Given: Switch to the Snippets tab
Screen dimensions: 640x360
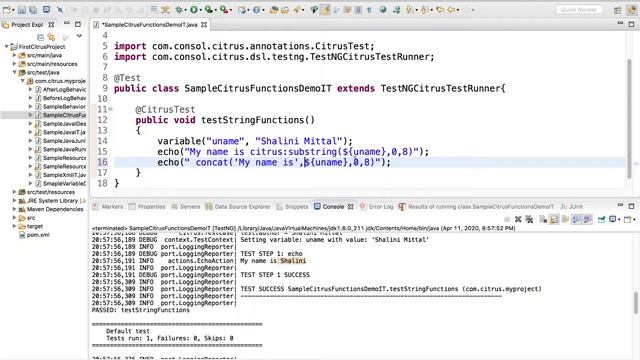Looking at the screenshot, I should [x=292, y=207].
